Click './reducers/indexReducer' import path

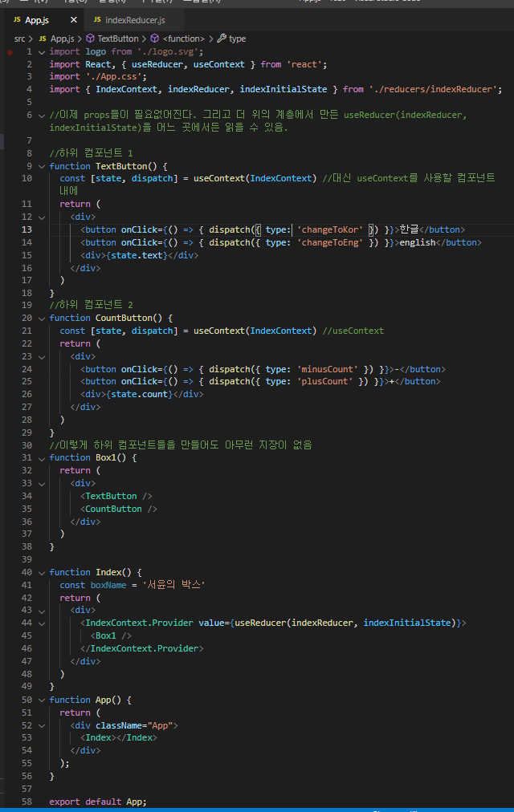[433, 89]
